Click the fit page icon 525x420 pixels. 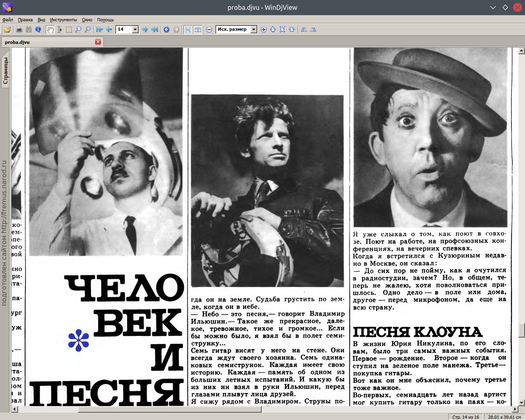click(x=282, y=30)
